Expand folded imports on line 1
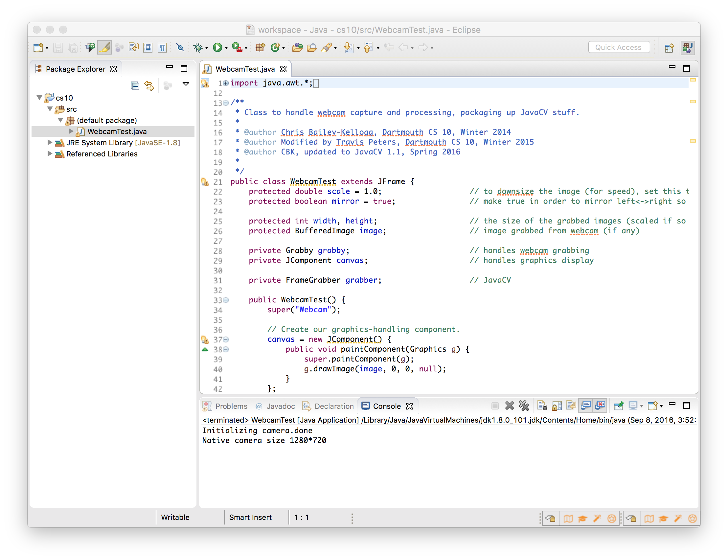The image size is (728, 560). (x=226, y=83)
